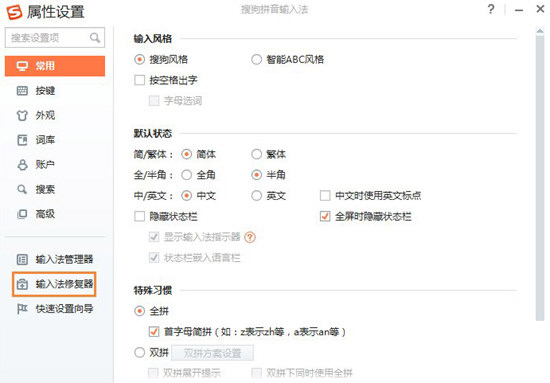Open help via the question mark icon
Image resolution: width=550 pixels, height=383 pixels.
pos(491,9)
